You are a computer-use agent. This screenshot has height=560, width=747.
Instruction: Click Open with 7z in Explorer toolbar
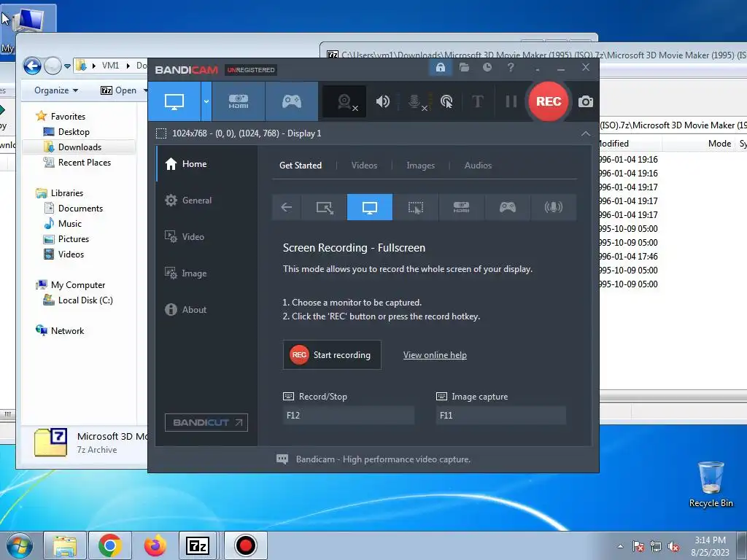point(119,90)
